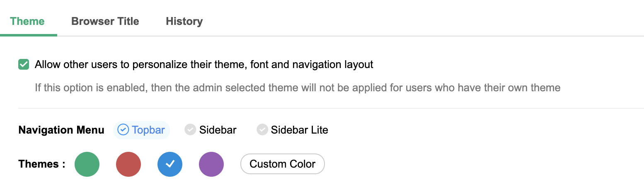Open the Custom Color picker button
The width and height of the screenshot is (644, 190).
[282, 164]
